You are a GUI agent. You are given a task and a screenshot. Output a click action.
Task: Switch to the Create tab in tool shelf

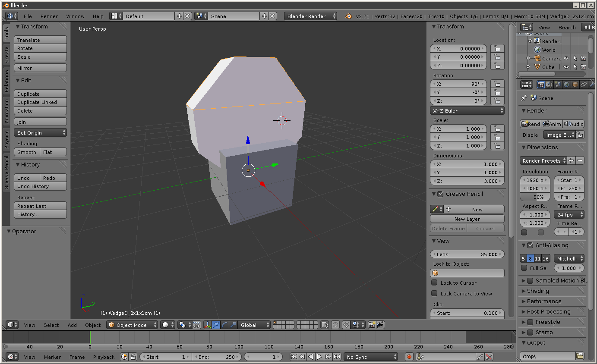click(6, 55)
